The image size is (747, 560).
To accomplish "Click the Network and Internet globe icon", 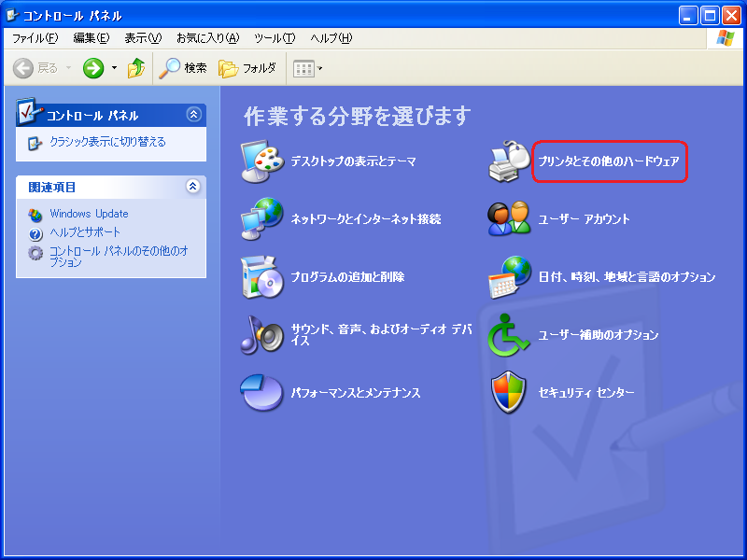I will click(x=261, y=219).
